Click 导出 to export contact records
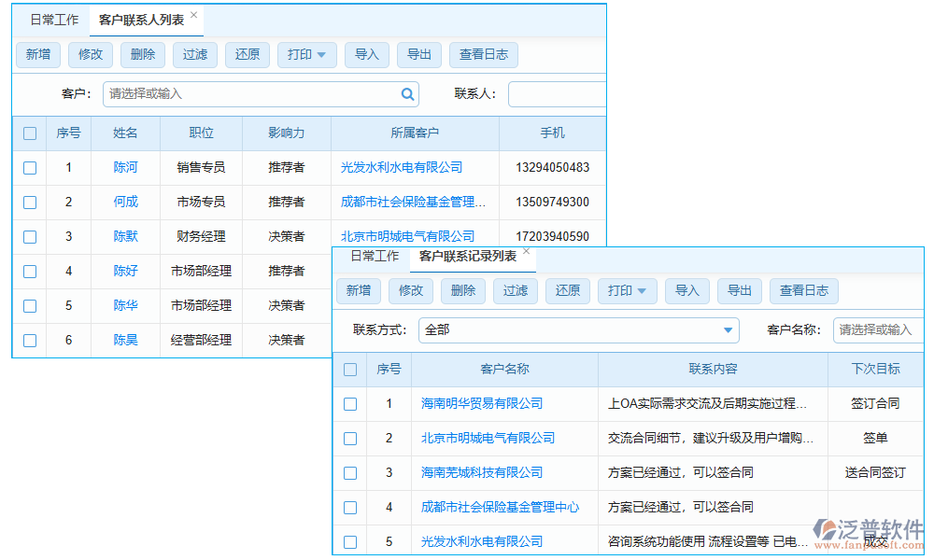This screenshot has width=934, height=560. pos(418,54)
